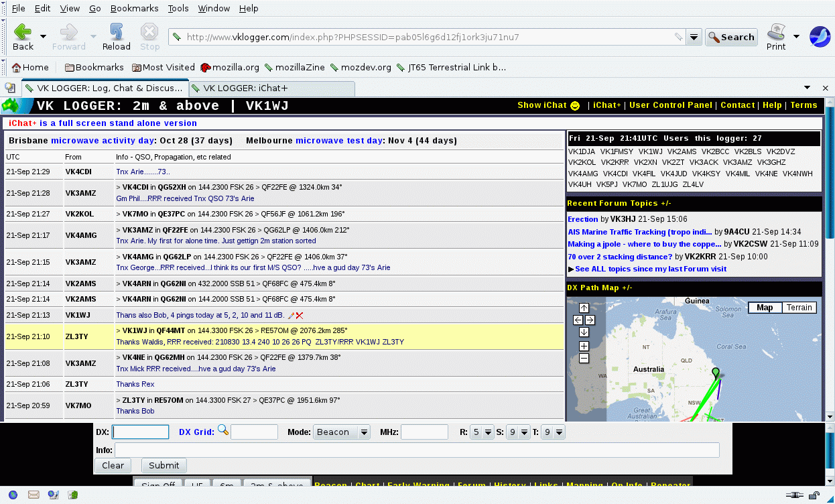835x504 pixels.
Task: Open the Edit menu
Action: pyautogui.click(x=42, y=8)
